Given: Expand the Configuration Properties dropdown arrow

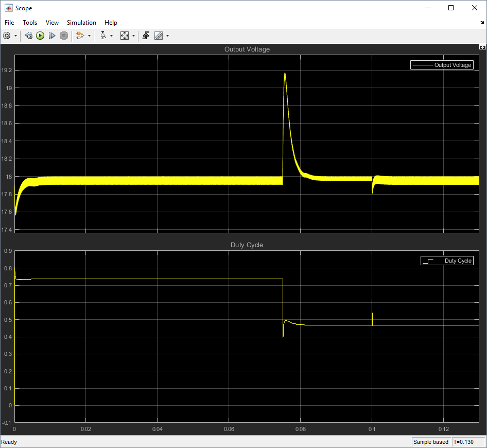Looking at the screenshot, I should click(15, 36).
